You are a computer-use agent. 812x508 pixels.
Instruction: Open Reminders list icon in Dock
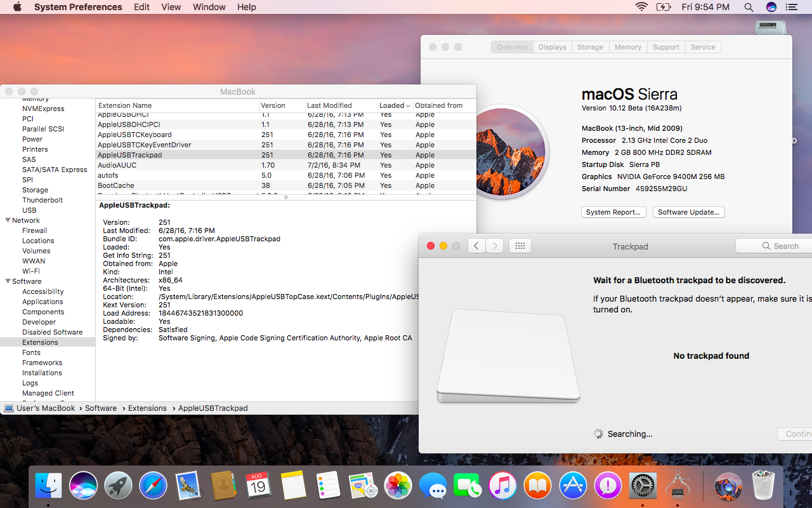(328, 486)
